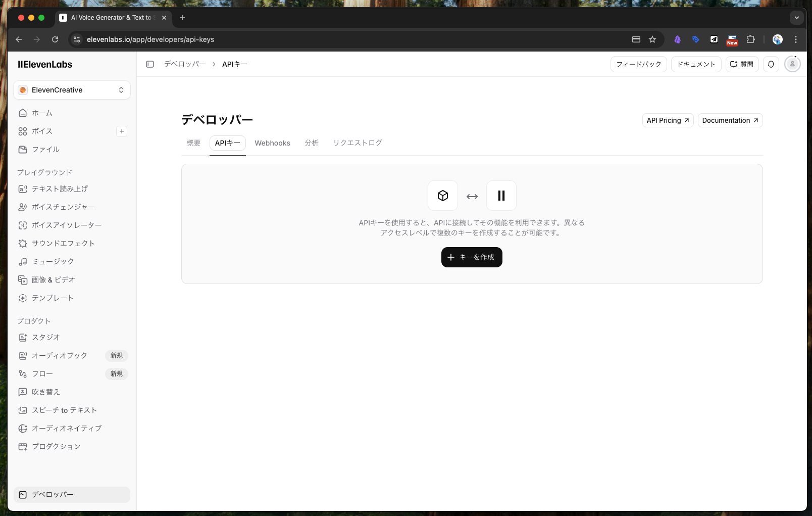This screenshot has width=812, height=516.
Task: Open the notifications bell
Action: (x=771, y=64)
